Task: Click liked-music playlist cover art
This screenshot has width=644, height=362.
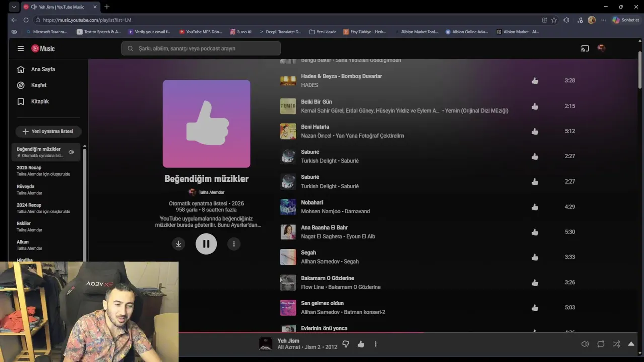Action: tap(206, 124)
